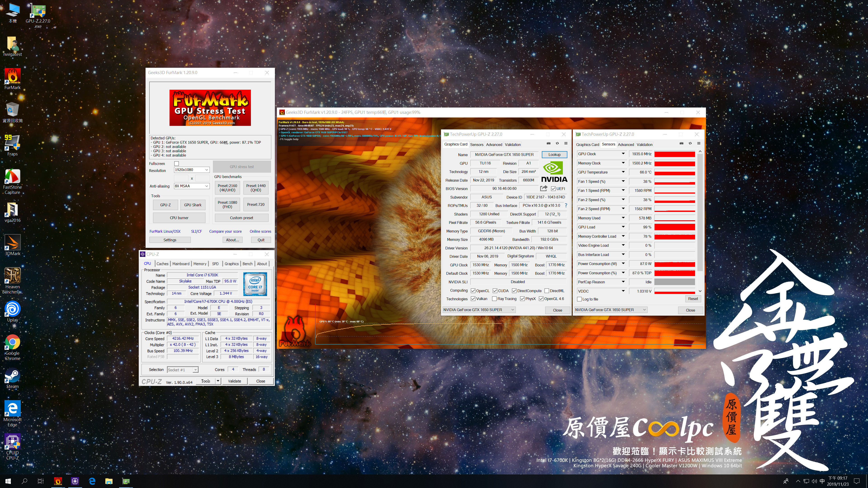This screenshot has height=488, width=868.
Task: Expand the GPU Temperature sensor dropdown
Action: click(623, 172)
